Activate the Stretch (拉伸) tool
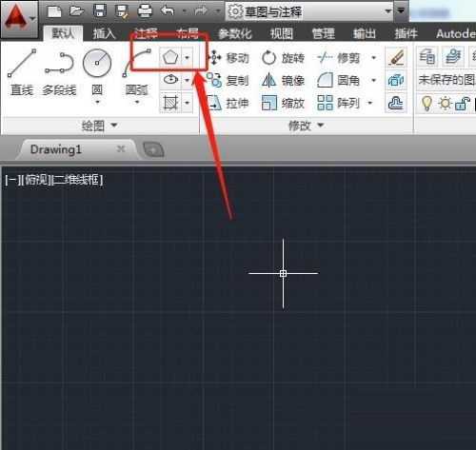476x450 pixels. point(228,104)
